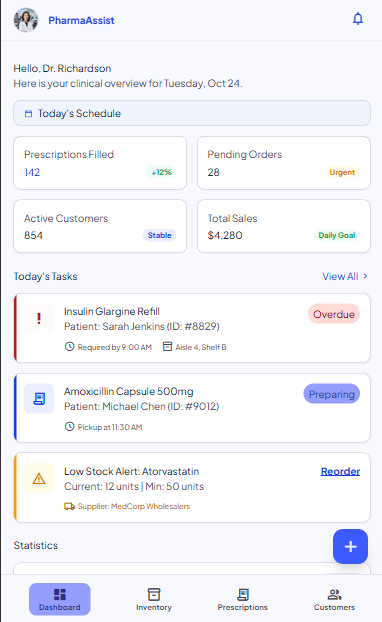Click Dr. Richardson's profile avatar
This screenshot has height=622, width=382.
click(x=26, y=20)
